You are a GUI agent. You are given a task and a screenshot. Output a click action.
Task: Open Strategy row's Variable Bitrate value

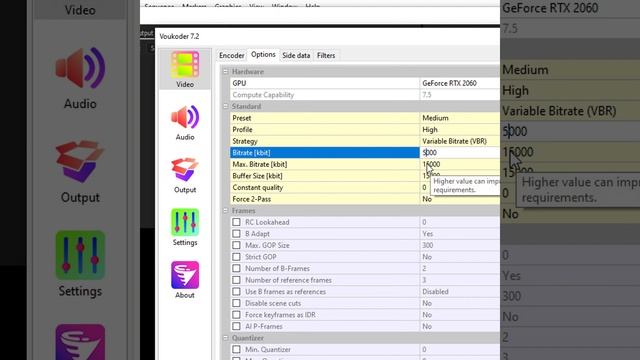tap(460, 141)
